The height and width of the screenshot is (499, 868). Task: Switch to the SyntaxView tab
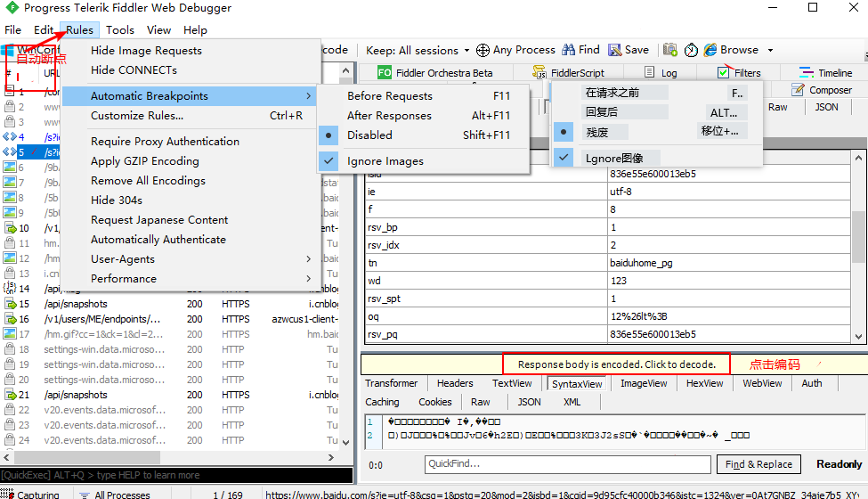(x=576, y=384)
